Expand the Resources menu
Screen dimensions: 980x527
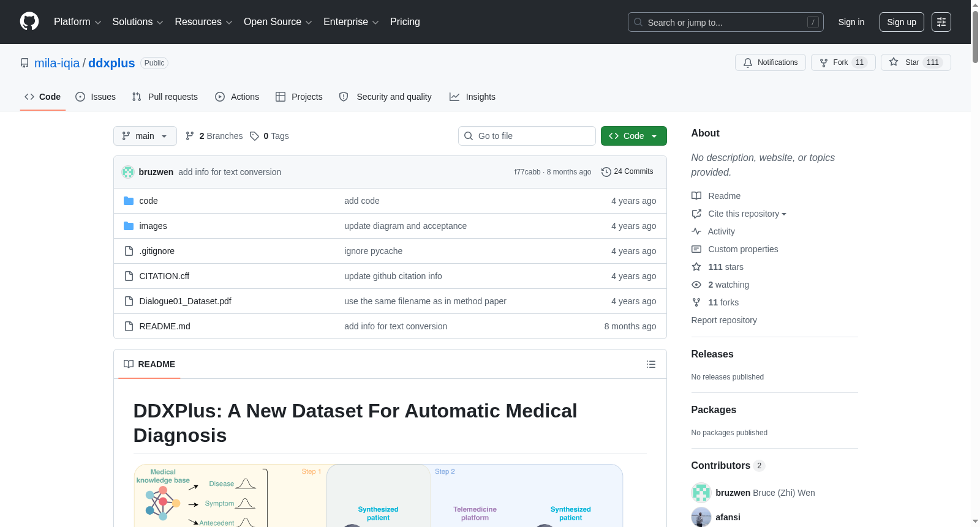point(204,22)
